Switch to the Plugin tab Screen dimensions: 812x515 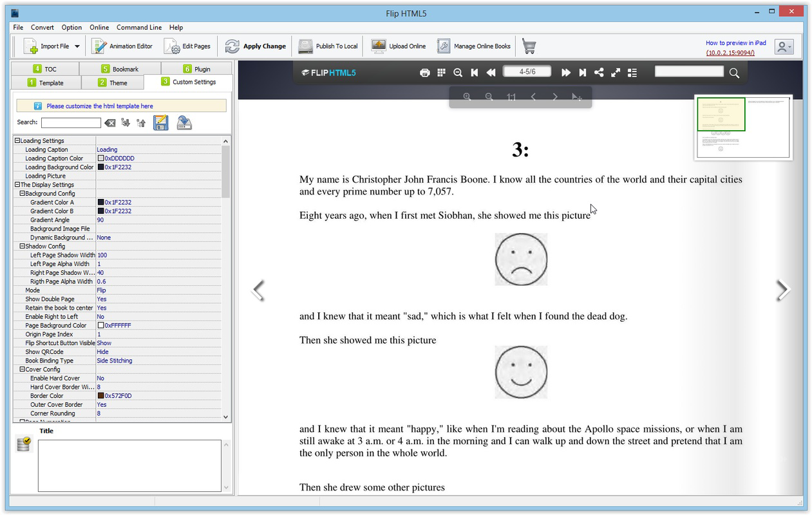point(196,69)
